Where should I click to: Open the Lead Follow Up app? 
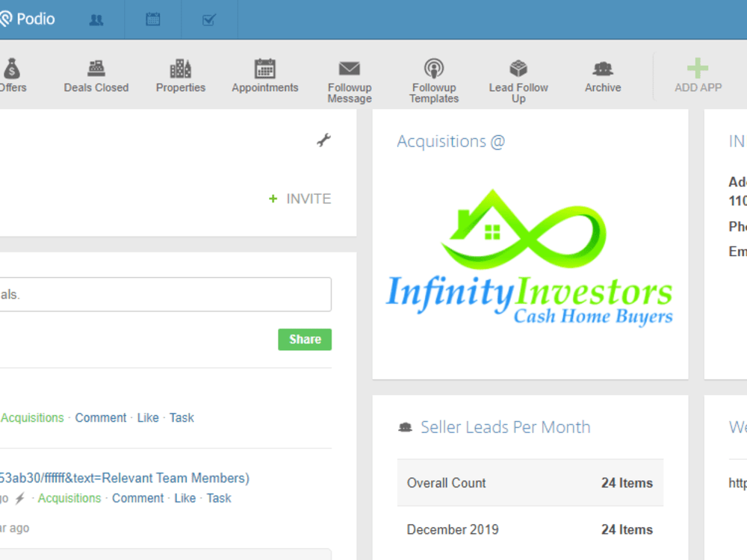click(518, 81)
